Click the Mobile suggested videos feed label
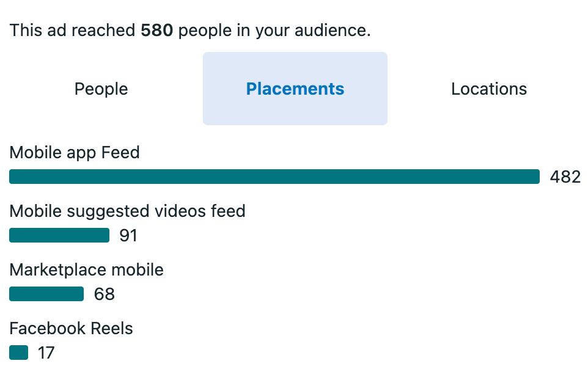 pyautogui.click(x=127, y=211)
